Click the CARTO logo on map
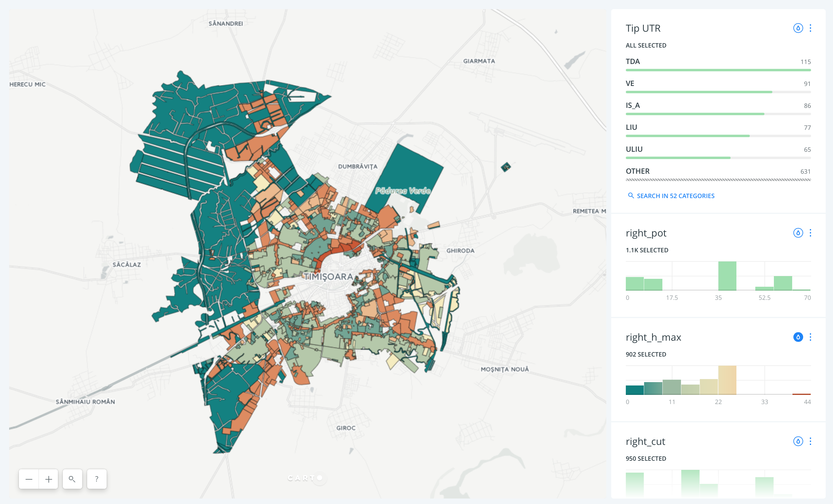This screenshot has height=504, width=833. [x=305, y=478]
